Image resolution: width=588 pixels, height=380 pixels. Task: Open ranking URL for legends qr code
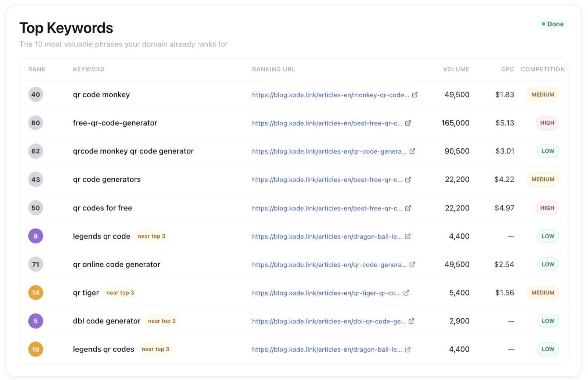pos(327,236)
